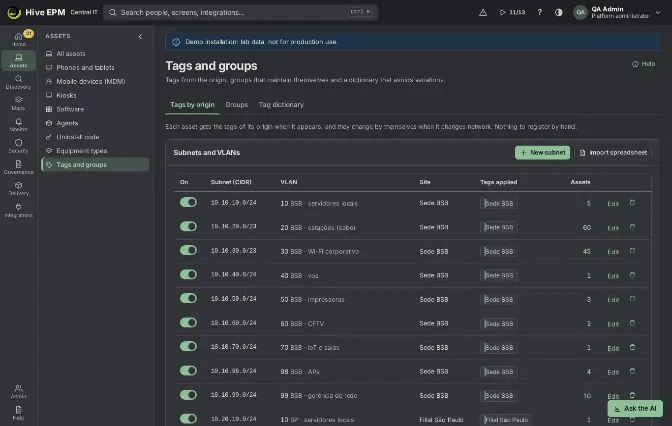Toggle the VLAN 70 BSB IoT e salas switch
The height and width of the screenshot is (426, 672).
coord(188,346)
